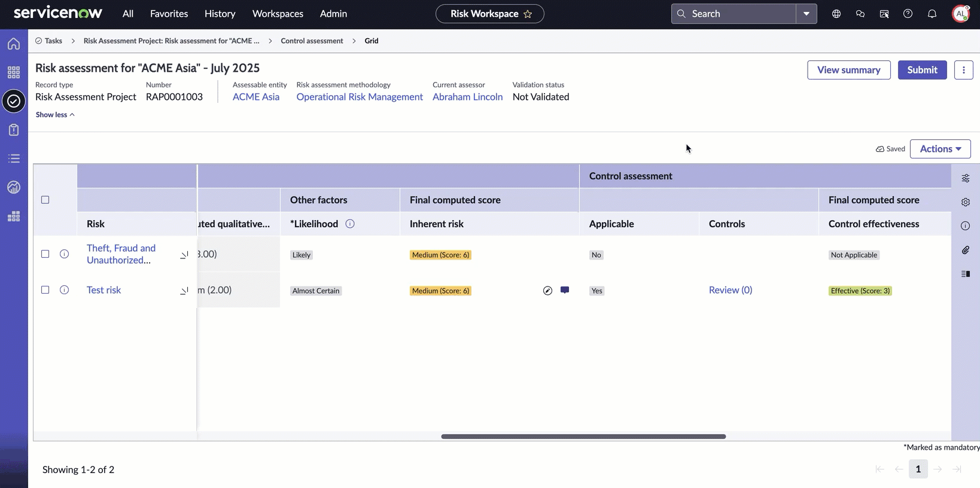Go to Risk Assessment Project breadcrumb
Viewport: 980px width, 488px height.
[171, 41]
